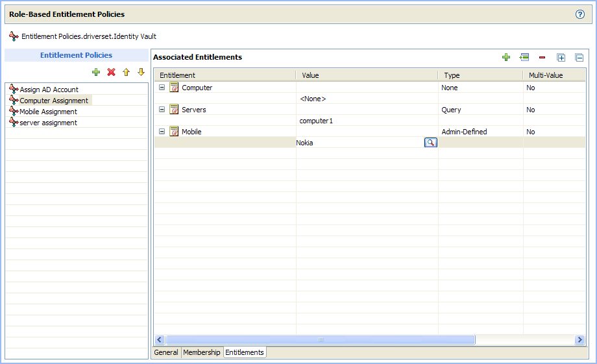Screen dimensions: 597x364
Task: Click the horizontal scrollbar right arrow
Action: point(579,340)
